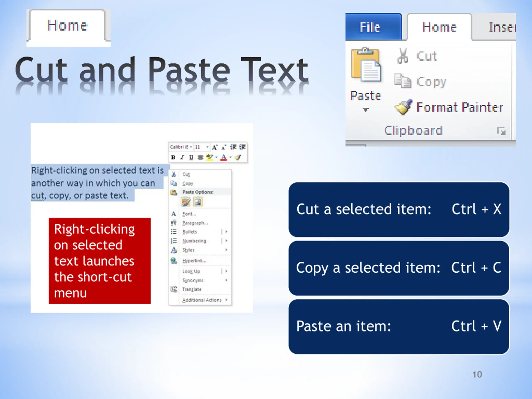Click the Grow Font icon in the mini toolbar
The image size is (532, 399).
point(215,147)
